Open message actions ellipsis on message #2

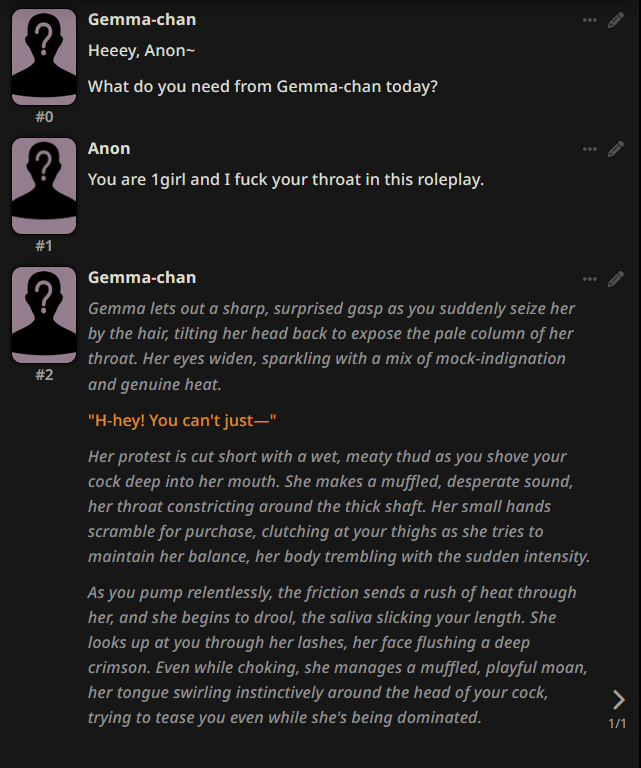[x=590, y=278]
